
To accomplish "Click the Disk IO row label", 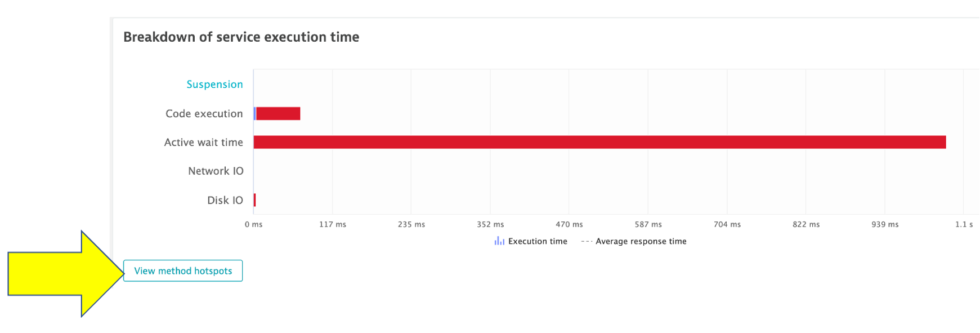I will pos(225,201).
